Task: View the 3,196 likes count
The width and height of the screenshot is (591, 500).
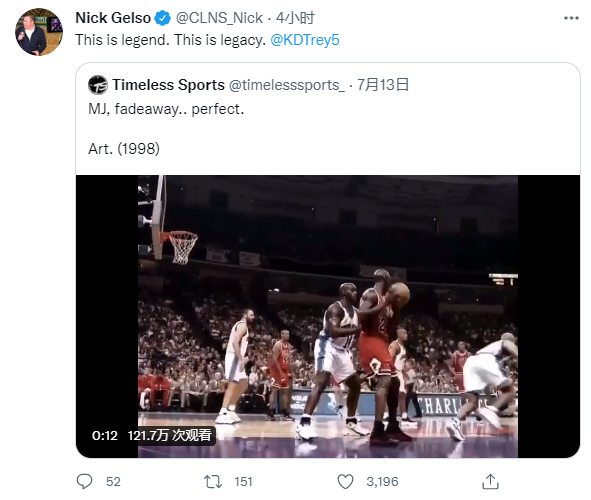Action: point(382,482)
